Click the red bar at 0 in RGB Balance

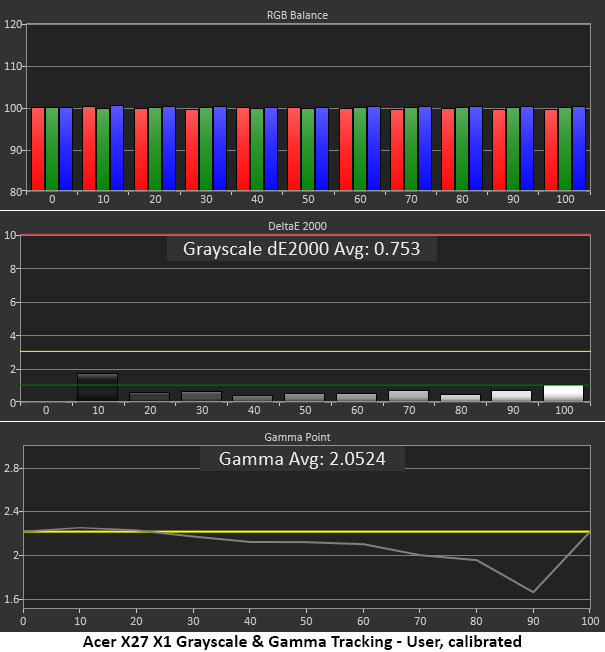pos(38,149)
